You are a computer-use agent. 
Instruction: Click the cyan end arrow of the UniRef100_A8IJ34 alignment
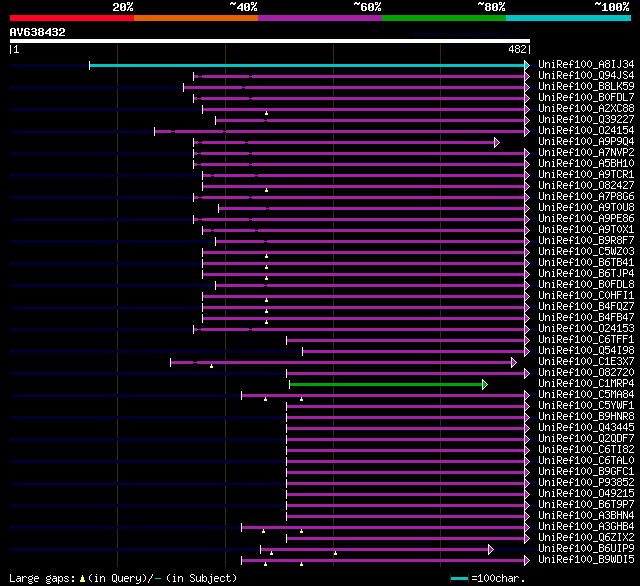pyautogui.click(x=527, y=65)
